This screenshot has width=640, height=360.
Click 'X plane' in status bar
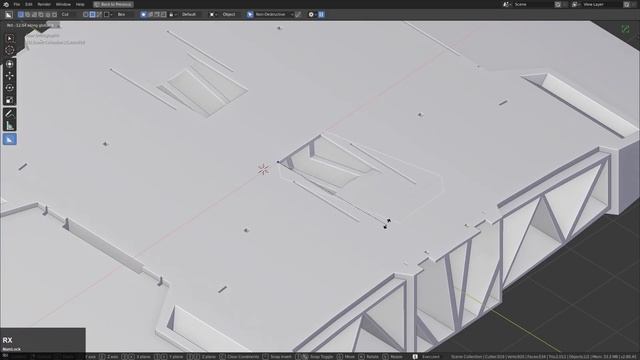tap(143, 357)
